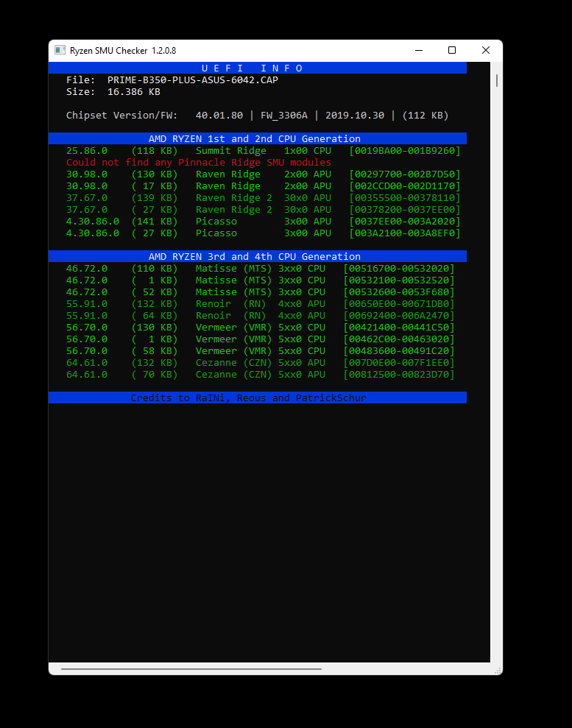Click AMD RYZEN 3rd and 4th header
This screenshot has width=572, height=728.
point(258,256)
